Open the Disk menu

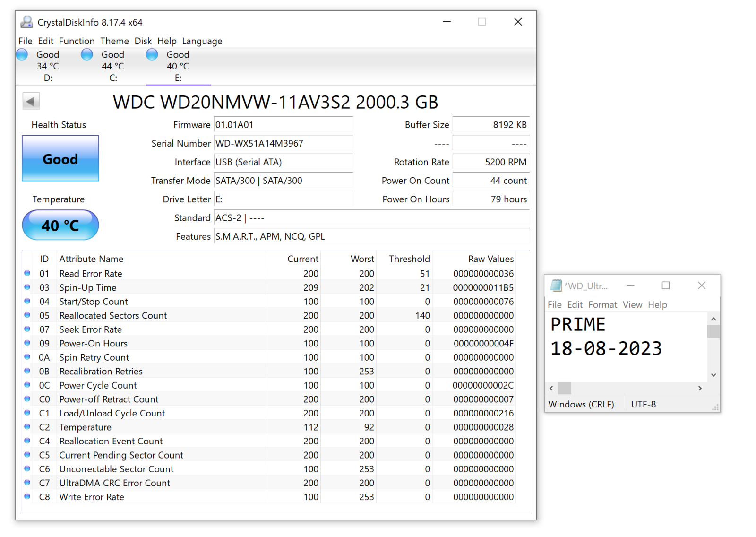pos(143,41)
